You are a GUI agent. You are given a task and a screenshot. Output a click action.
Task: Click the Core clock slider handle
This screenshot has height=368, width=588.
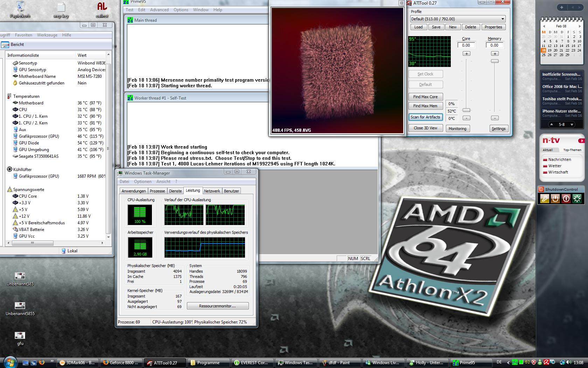click(466, 110)
